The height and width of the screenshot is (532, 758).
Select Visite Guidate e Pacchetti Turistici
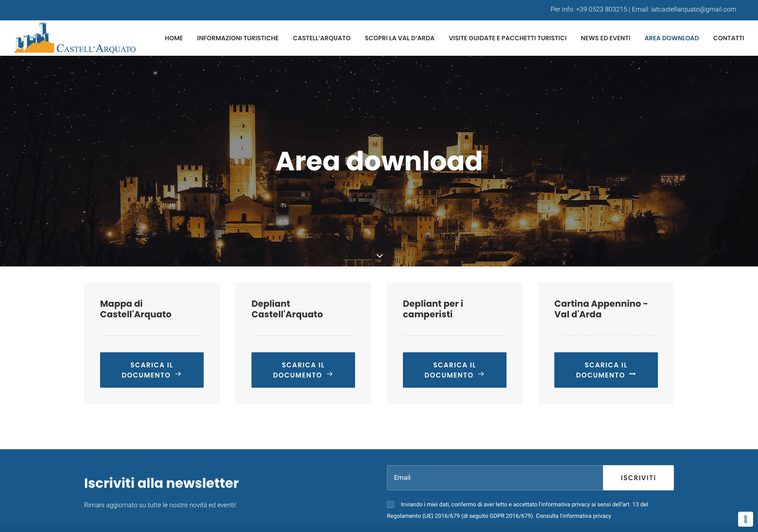coord(507,38)
